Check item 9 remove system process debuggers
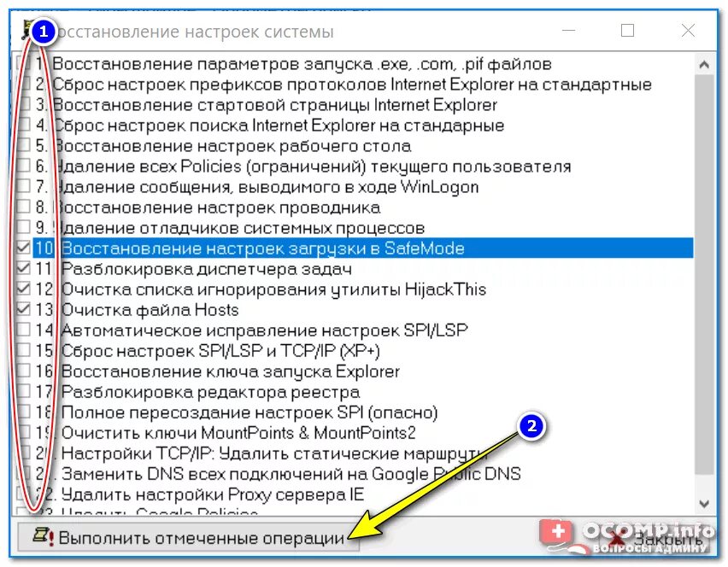728x567 pixels. pyautogui.click(x=23, y=227)
